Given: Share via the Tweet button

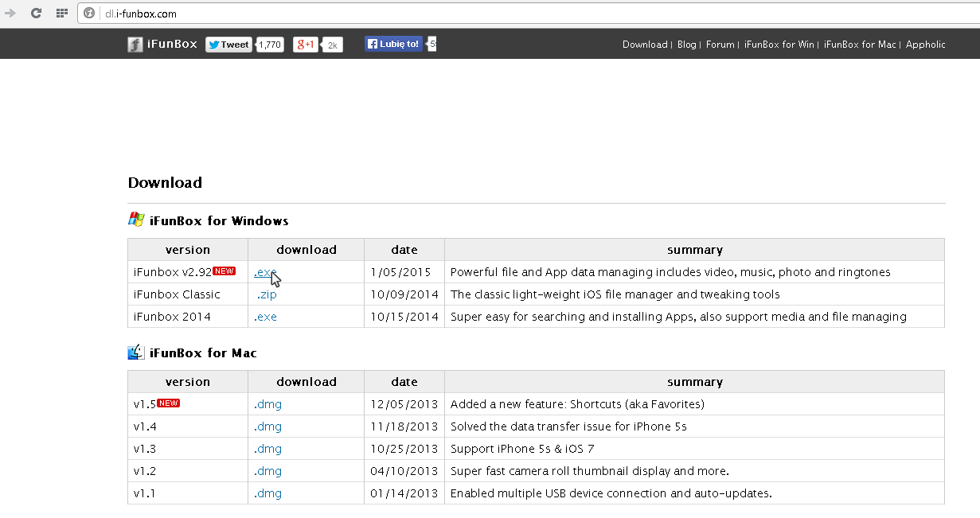Looking at the screenshot, I should pyautogui.click(x=228, y=45).
